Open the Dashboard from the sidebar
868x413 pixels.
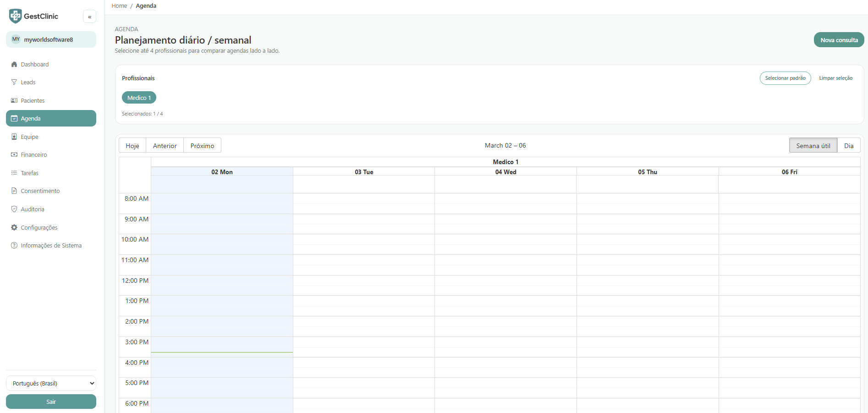point(14,64)
